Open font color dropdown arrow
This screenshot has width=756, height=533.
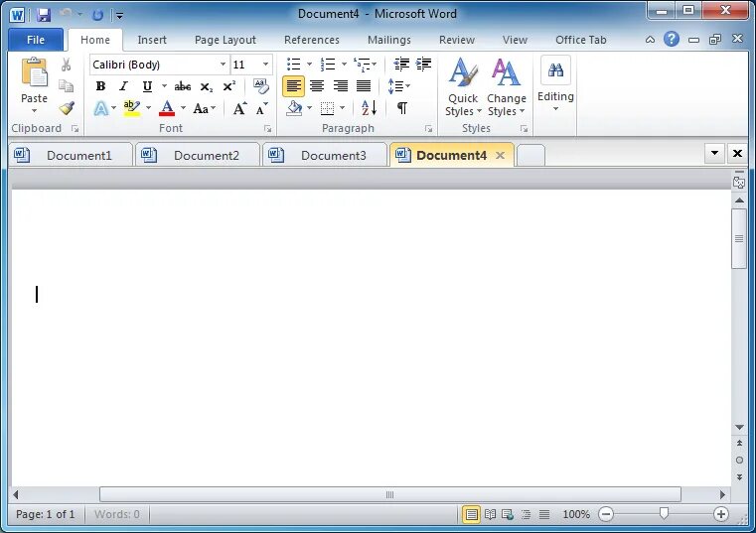183,108
